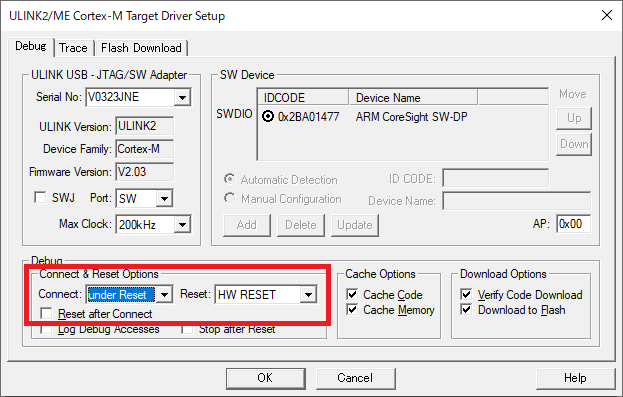Close the Target Driver Setup dialog
Image resolution: width=623 pixels, height=397 pixels.
(606, 15)
